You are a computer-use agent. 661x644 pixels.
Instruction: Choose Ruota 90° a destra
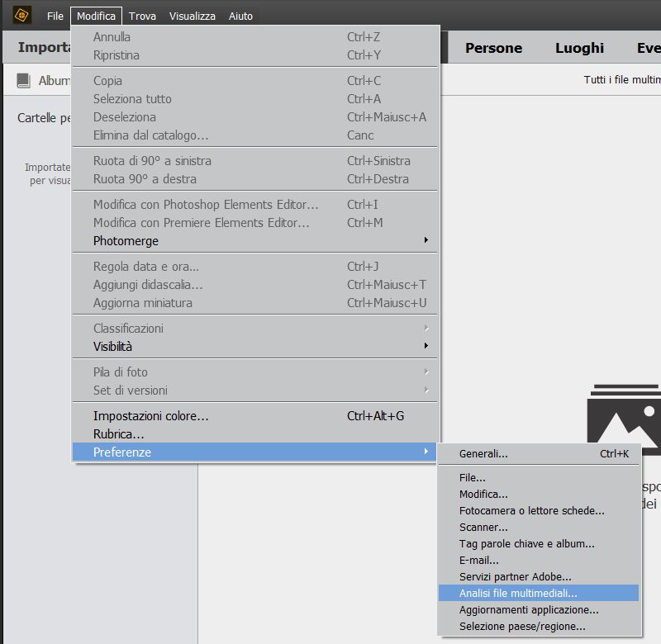pyautogui.click(x=255, y=179)
